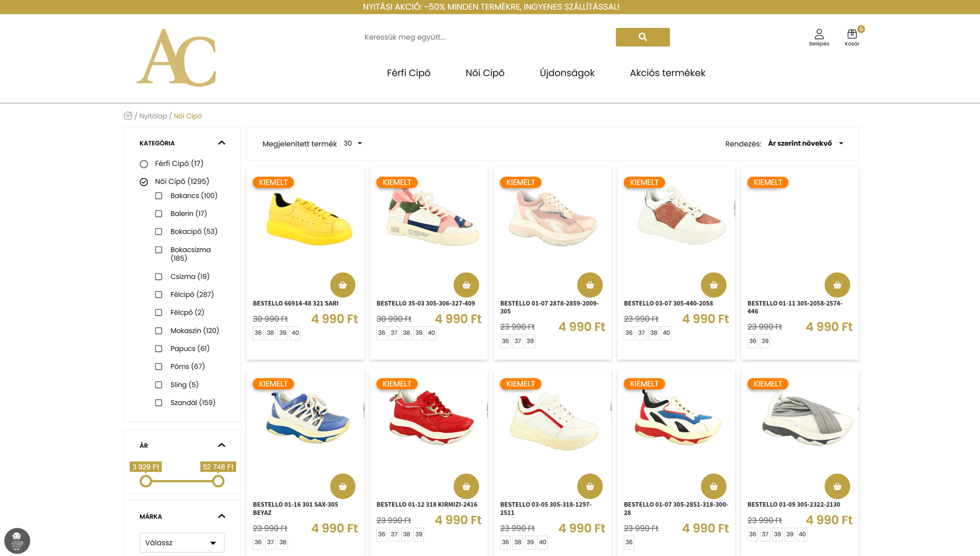Click the search input field

point(487,37)
